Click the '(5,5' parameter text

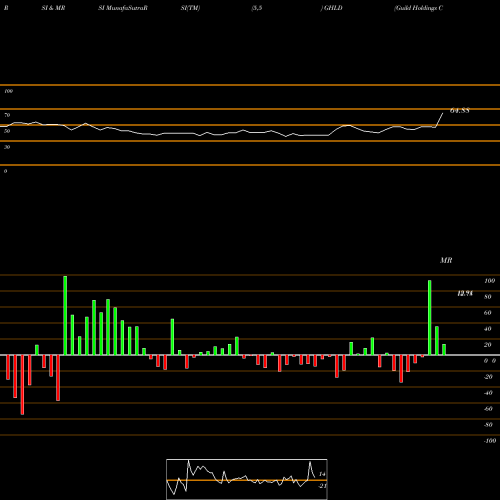pos(257,8)
